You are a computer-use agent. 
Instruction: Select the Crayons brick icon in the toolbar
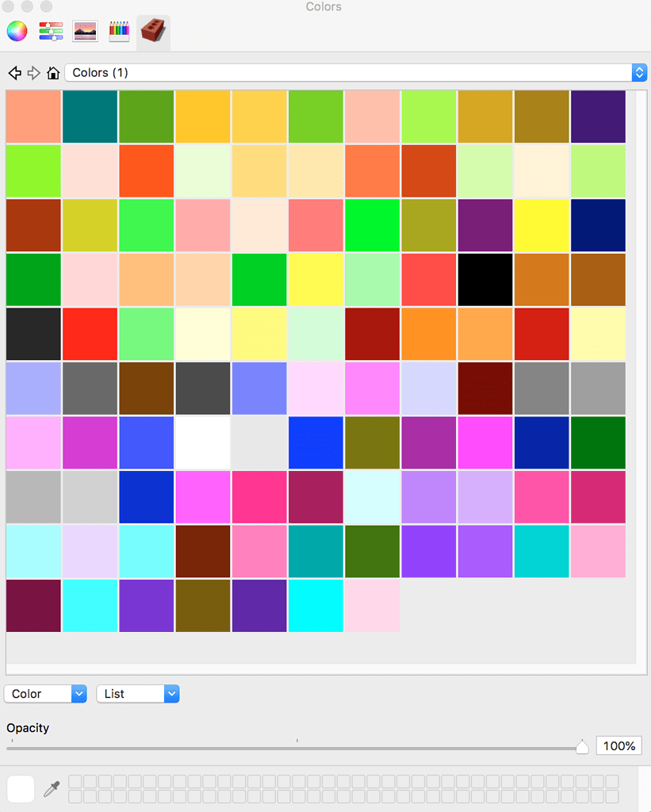152,32
